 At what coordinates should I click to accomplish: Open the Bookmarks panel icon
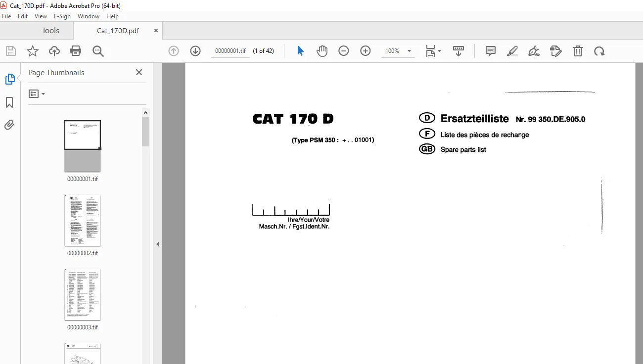pos(9,102)
